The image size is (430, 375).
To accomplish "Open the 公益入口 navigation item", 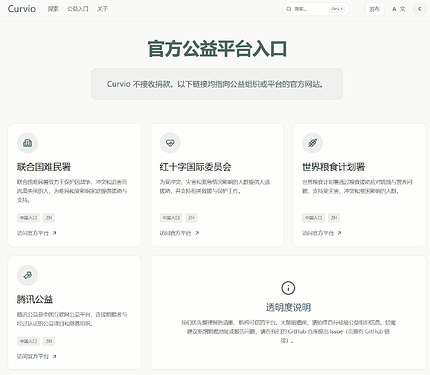I will 78,9.
